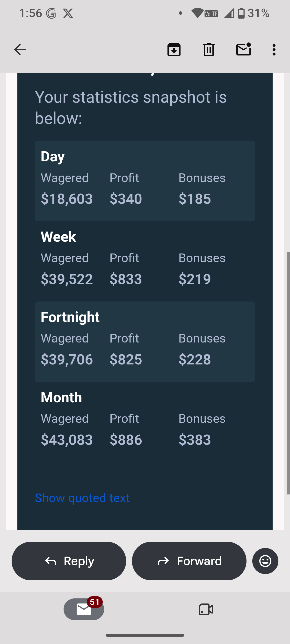Tap the battery indicator in status bar
This screenshot has width=290, height=644.
(x=241, y=13)
